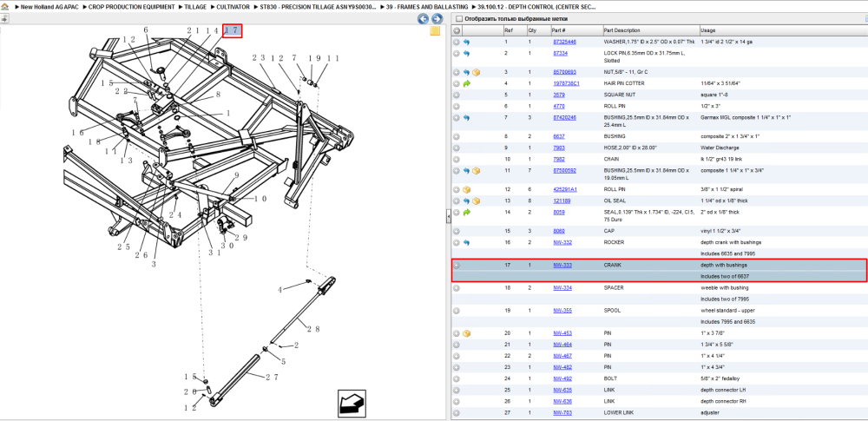Screen dimensions: 868x421
Task: Toggle show only selected labels checkbox
Action: tap(458, 18)
